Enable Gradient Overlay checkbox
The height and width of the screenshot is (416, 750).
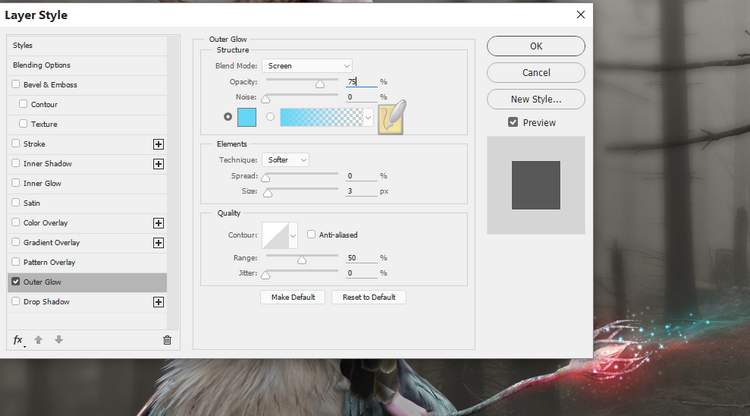pyautogui.click(x=16, y=242)
